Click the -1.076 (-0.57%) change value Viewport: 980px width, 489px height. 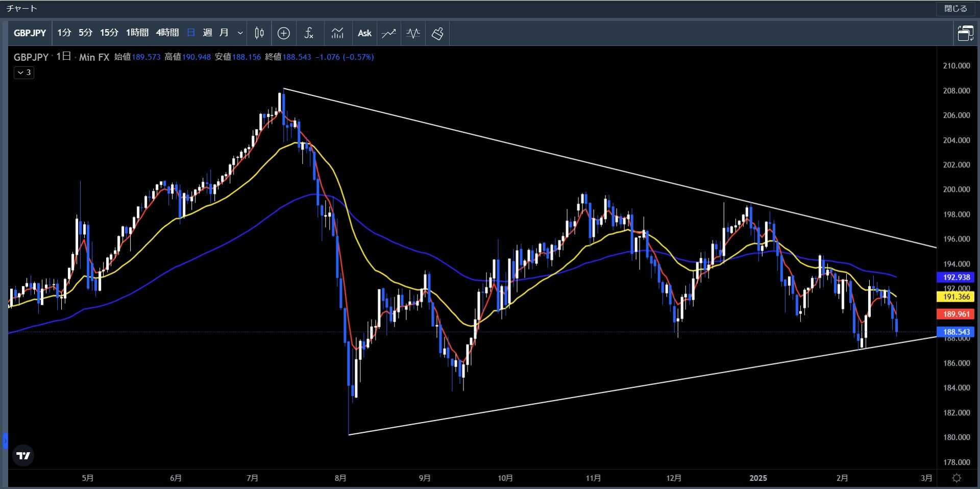click(345, 57)
